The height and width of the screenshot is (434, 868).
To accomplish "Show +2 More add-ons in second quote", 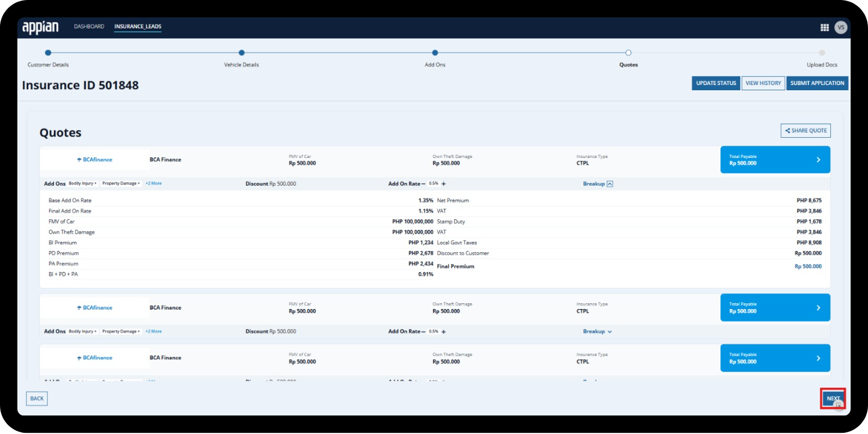I will point(153,332).
